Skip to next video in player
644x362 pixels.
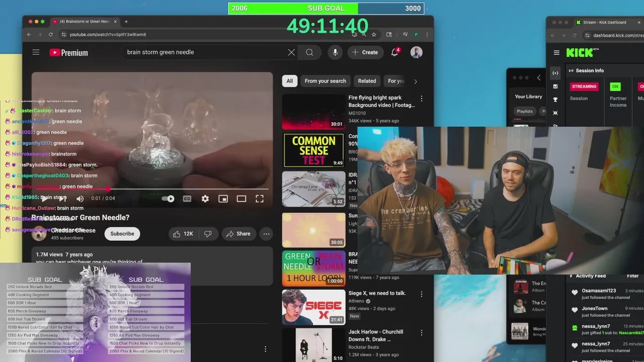click(62, 199)
